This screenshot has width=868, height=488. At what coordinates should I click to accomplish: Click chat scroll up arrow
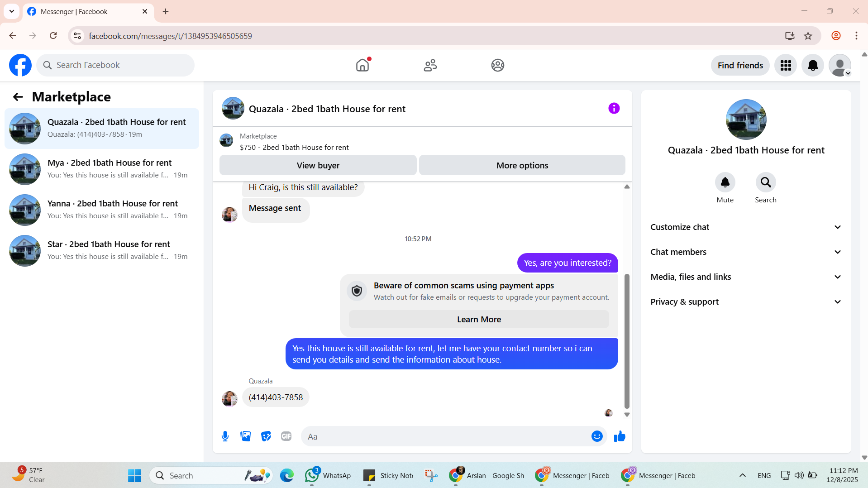627,187
